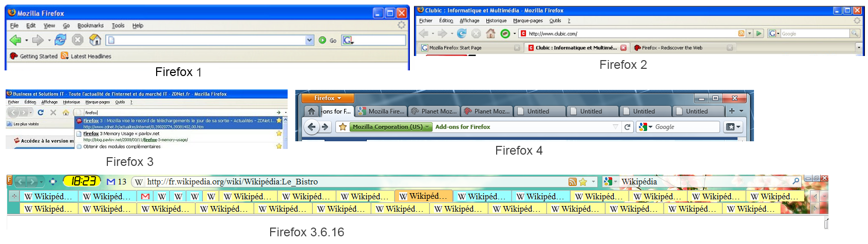Click the 18:23 clock display
Screen dimensions: 868x244
click(82, 181)
